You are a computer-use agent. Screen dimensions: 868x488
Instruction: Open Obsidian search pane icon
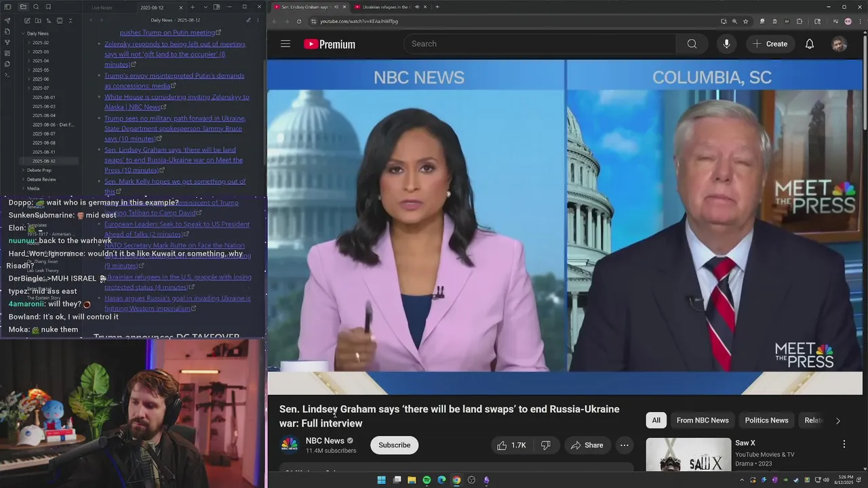[x=36, y=7]
